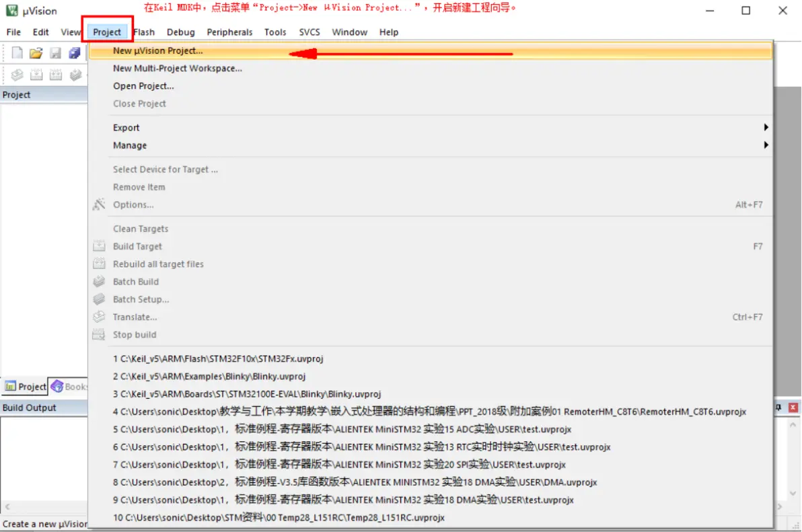Open the Flash menu

pos(144,32)
